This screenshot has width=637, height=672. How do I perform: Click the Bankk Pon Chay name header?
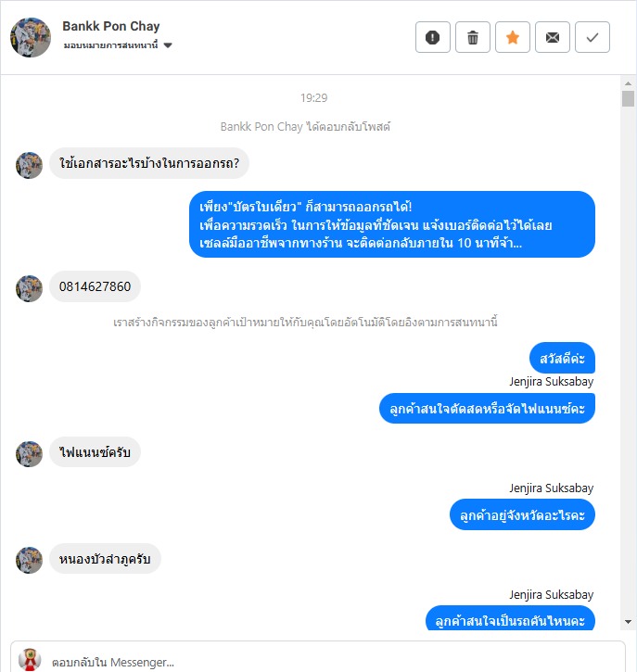(111, 26)
